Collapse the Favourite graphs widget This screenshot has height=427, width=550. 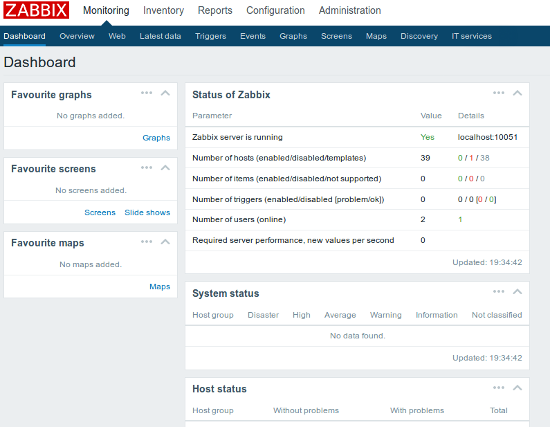click(x=165, y=93)
